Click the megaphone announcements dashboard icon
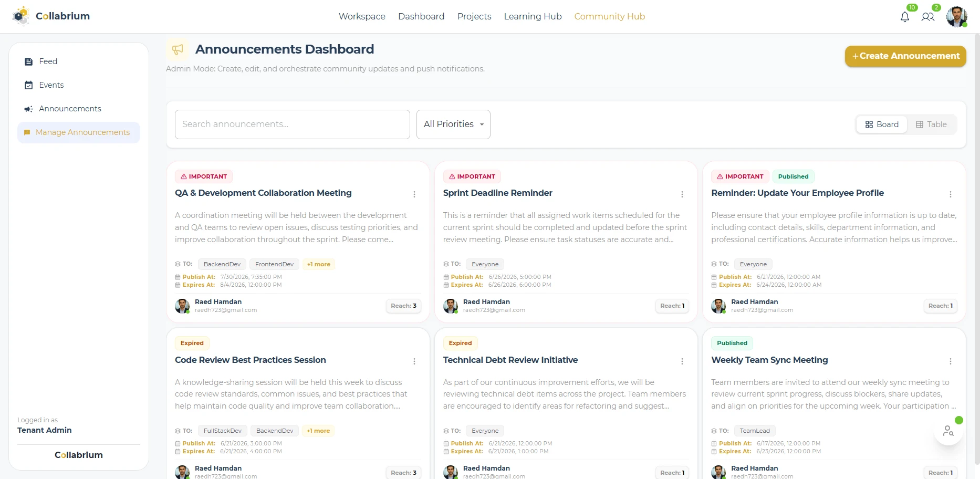 (x=178, y=49)
